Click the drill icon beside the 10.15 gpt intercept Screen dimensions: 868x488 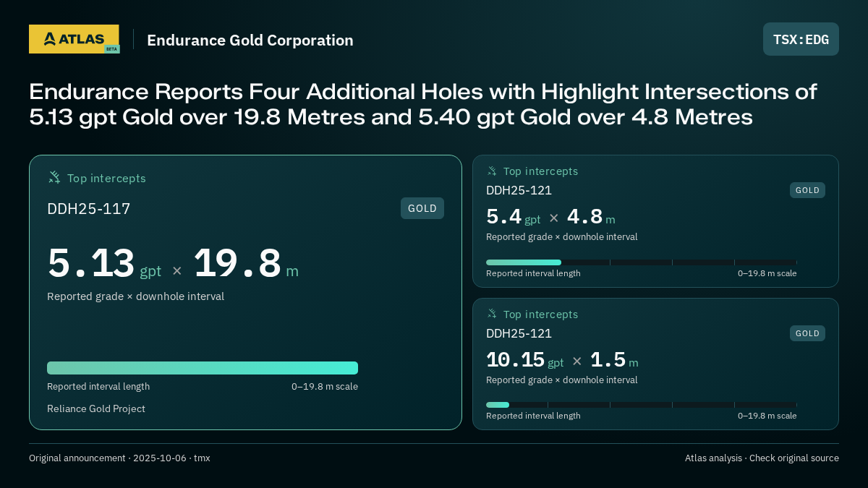[492, 314]
